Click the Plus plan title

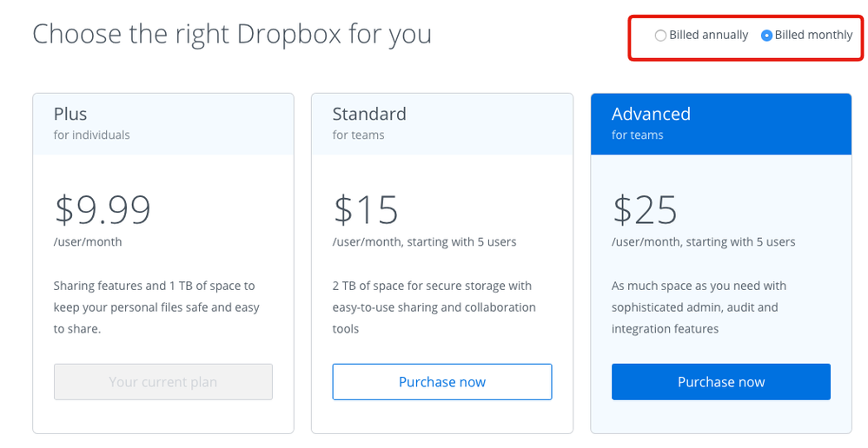(x=70, y=114)
